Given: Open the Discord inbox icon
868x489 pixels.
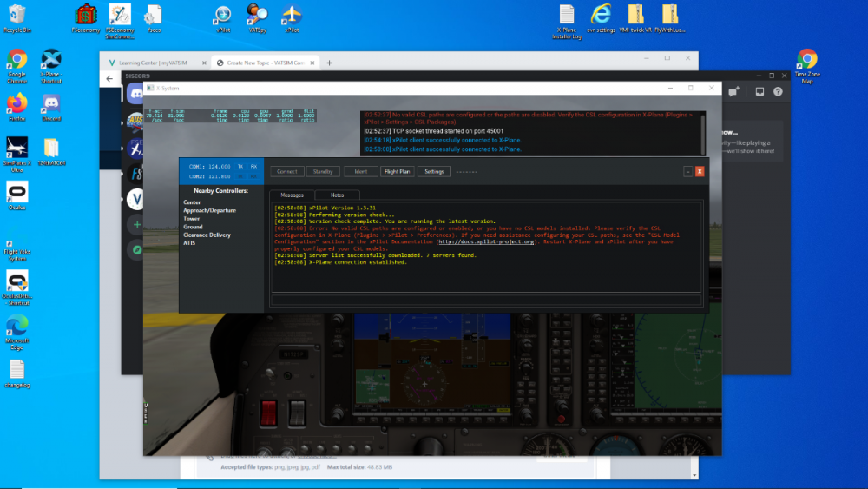Looking at the screenshot, I should [759, 91].
